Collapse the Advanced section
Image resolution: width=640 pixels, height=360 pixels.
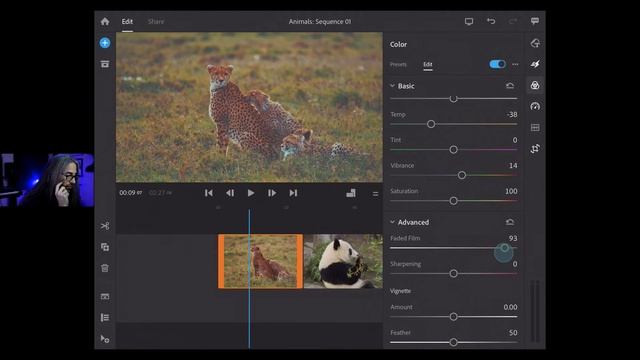coord(393,222)
